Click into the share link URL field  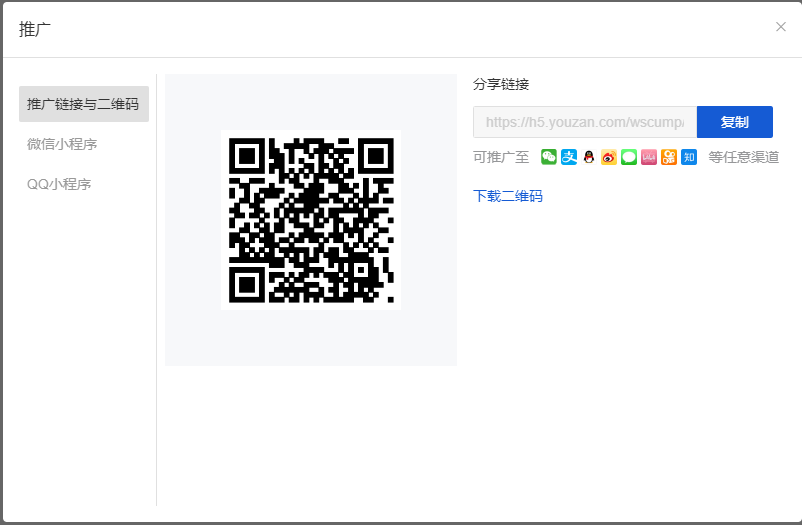tap(584, 122)
